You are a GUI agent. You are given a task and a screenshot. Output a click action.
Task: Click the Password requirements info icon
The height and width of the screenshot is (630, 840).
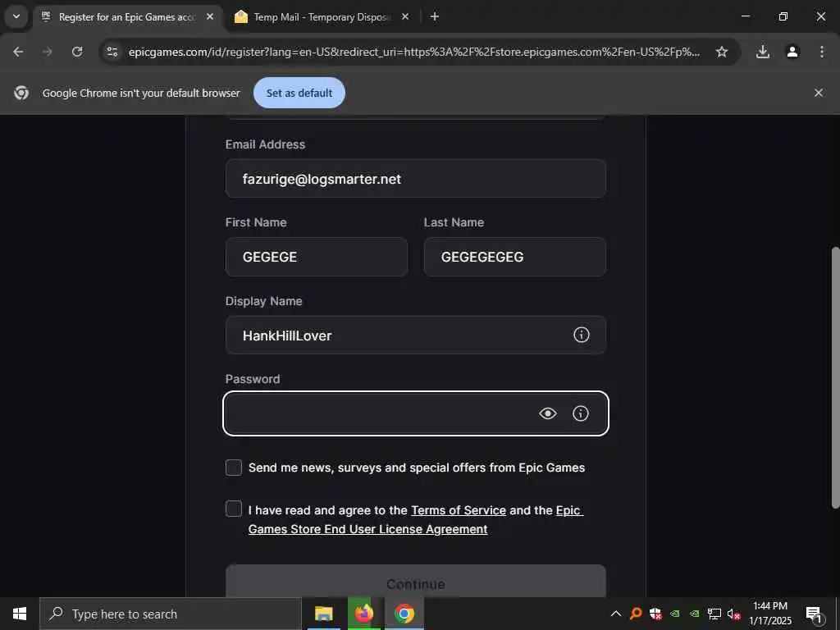pos(581,413)
